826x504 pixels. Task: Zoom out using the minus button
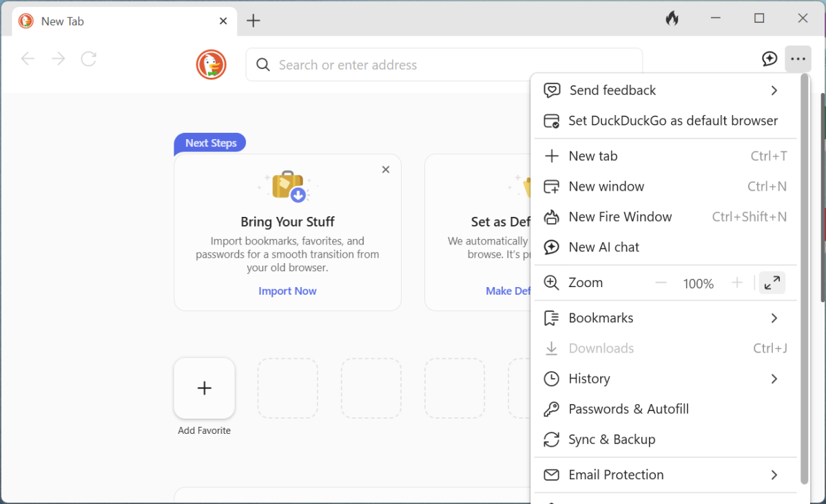[661, 283]
